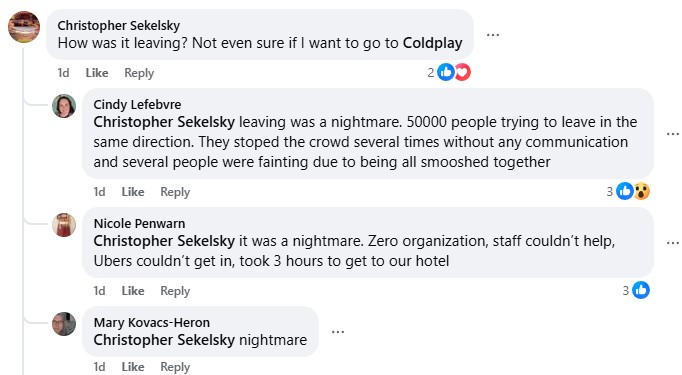Click wow emoji reaction on Cindy's reply

(x=642, y=191)
